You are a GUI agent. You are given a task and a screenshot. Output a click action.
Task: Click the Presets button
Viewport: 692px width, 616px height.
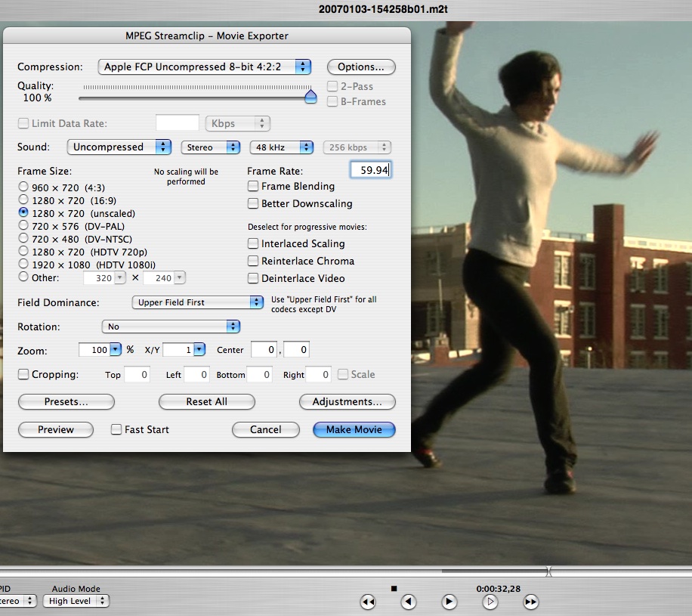[66, 401]
